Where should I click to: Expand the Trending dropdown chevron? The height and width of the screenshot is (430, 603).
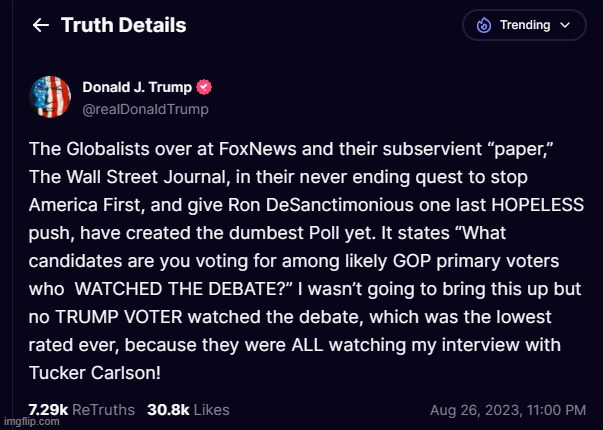566,26
